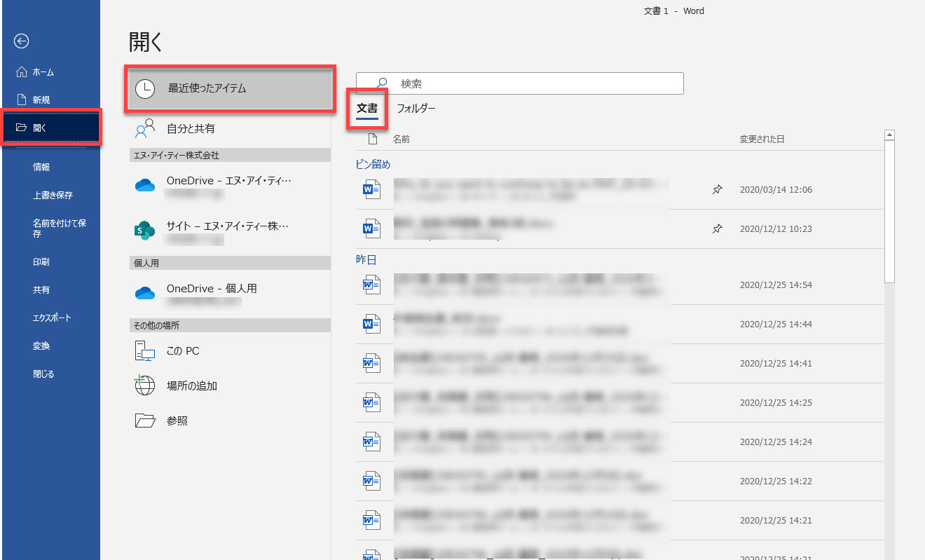
Task: Click the scroll up arrow of file list
Action: click(x=889, y=135)
